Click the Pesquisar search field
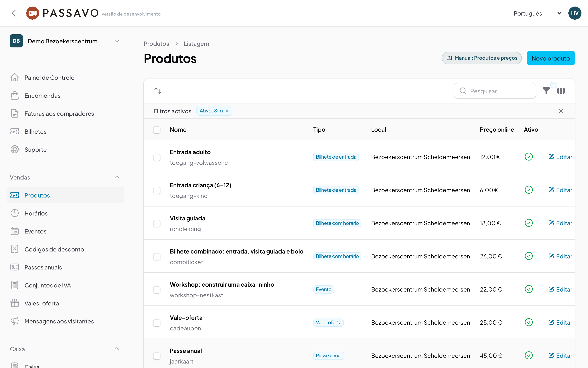Screen dimensions: 588x368 click(x=495, y=91)
